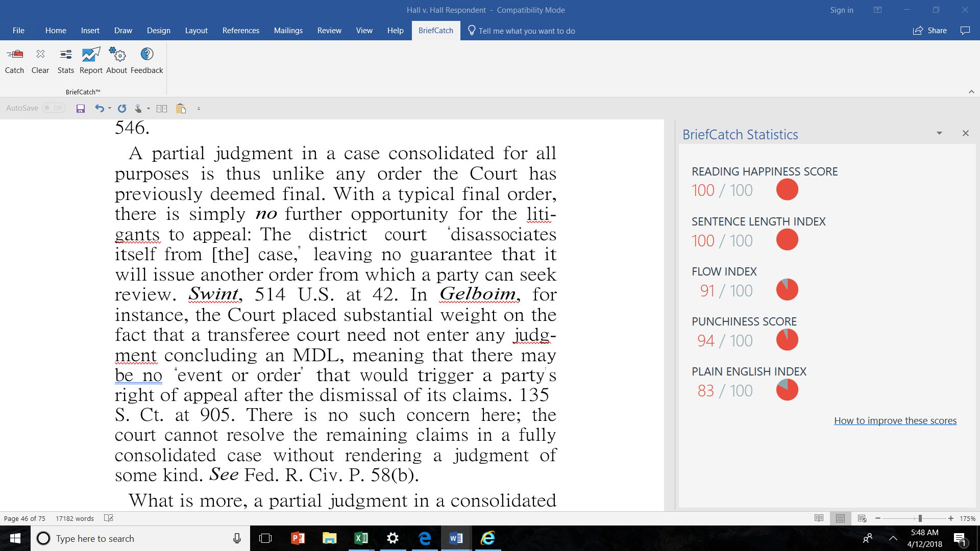The height and width of the screenshot is (551, 980).
Task: Switch to Web Layout view
Action: (x=862, y=518)
